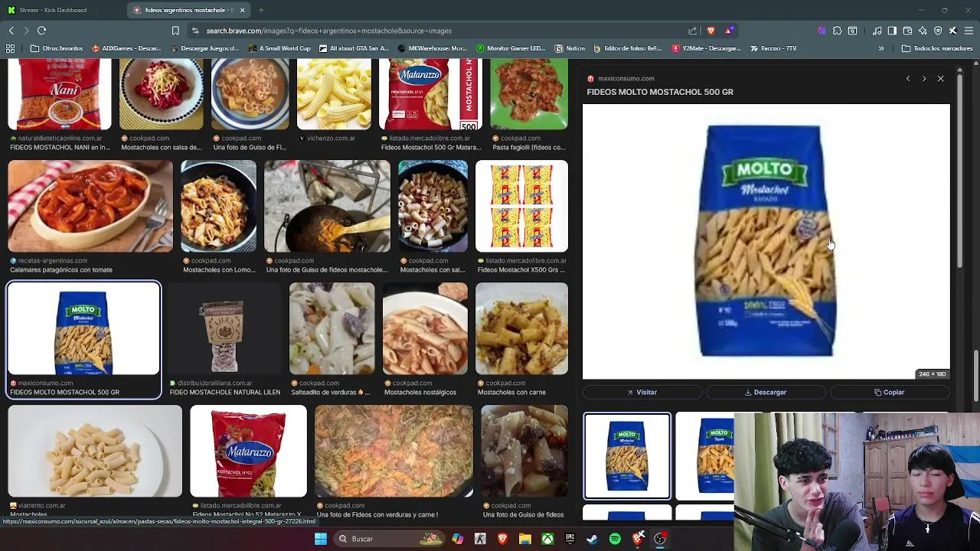Open File Explorer from the taskbar
This screenshot has width=980, height=551.
[525, 539]
